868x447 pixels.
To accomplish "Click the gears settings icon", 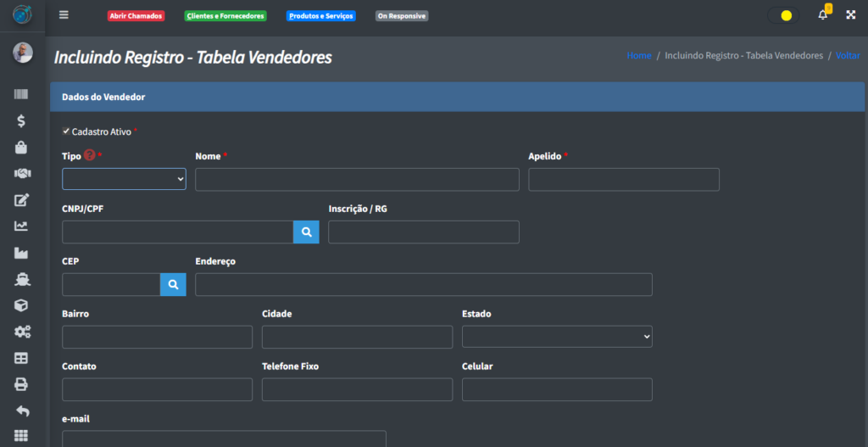I will tap(22, 332).
